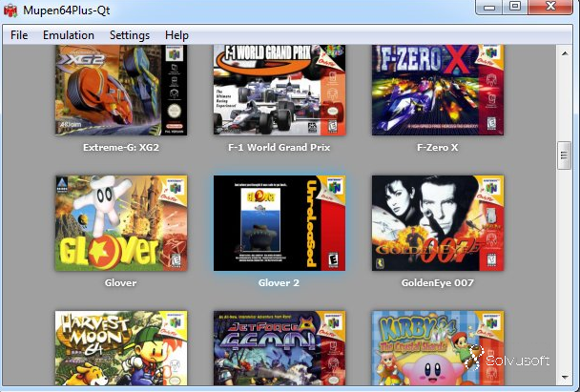This screenshot has width=580, height=392.
Task: Click the vertical scrollbar handle
Action: [x=565, y=155]
